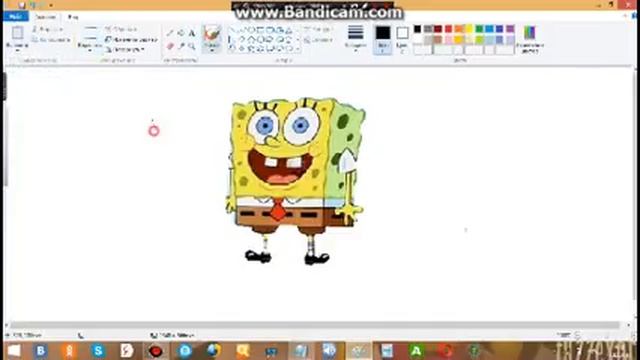Open the Paint app taskbar icon

[x=358, y=351]
